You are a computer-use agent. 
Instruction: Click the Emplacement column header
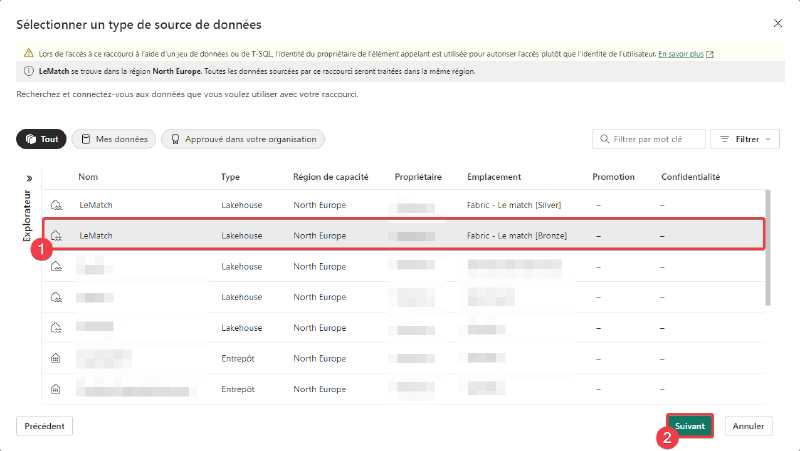(x=494, y=177)
